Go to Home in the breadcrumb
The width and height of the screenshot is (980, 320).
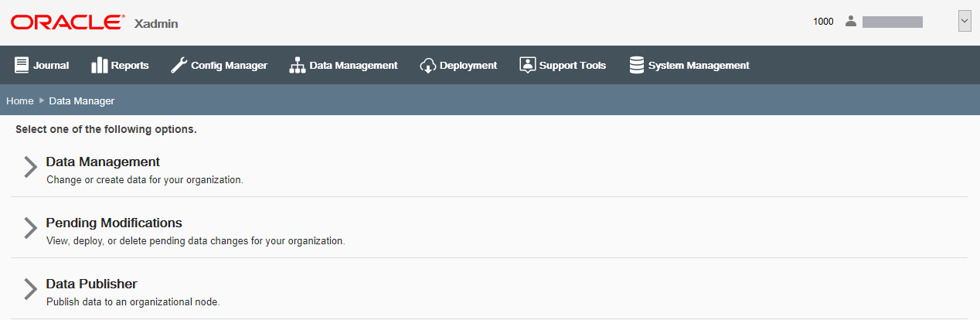coord(20,101)
